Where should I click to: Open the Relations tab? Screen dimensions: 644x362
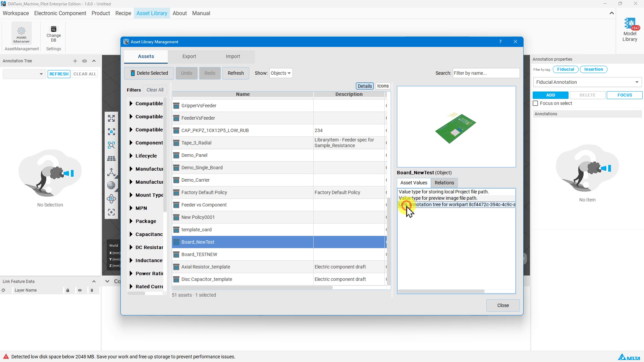point(444,183)
